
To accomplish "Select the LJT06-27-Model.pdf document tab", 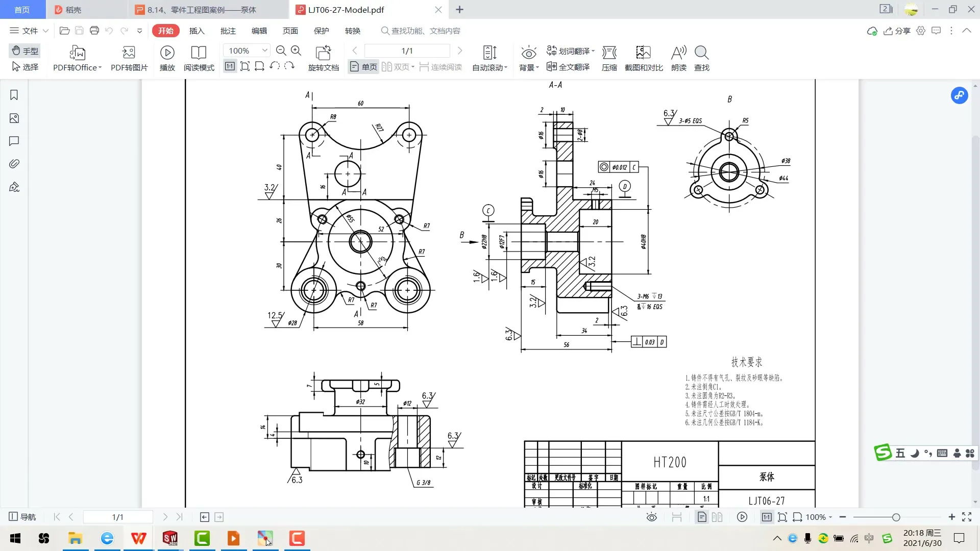I will [x=345, y=9].
